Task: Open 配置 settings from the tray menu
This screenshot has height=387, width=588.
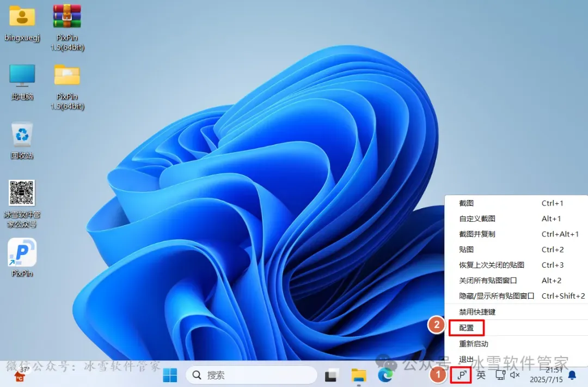Action: pos(516,328)
